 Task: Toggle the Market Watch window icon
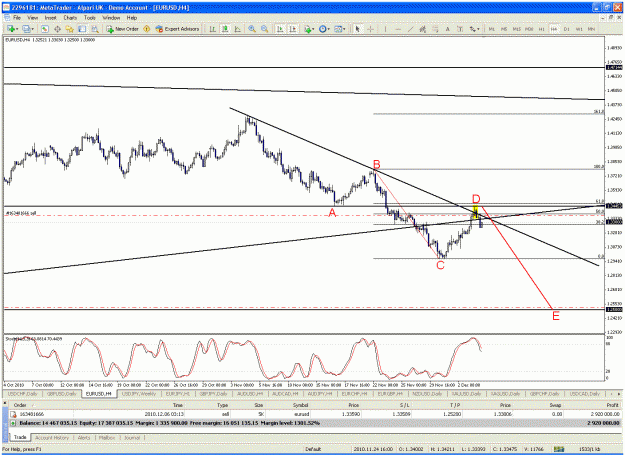pos(45,29)
